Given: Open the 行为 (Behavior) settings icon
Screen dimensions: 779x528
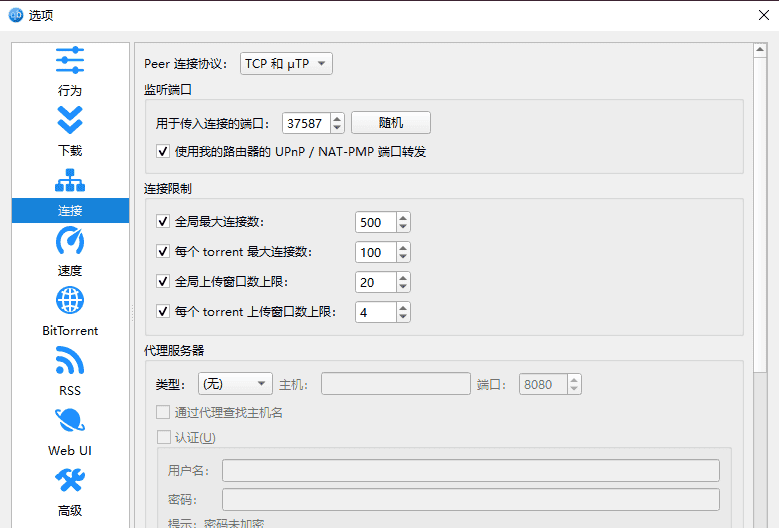Looking at the screenshot, I should pyautogui.click(x=70, y=60).
